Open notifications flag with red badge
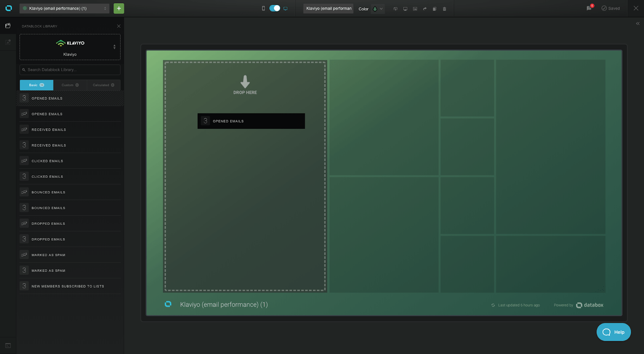This screenshot has width=644, height=354. tap(590, 8)
